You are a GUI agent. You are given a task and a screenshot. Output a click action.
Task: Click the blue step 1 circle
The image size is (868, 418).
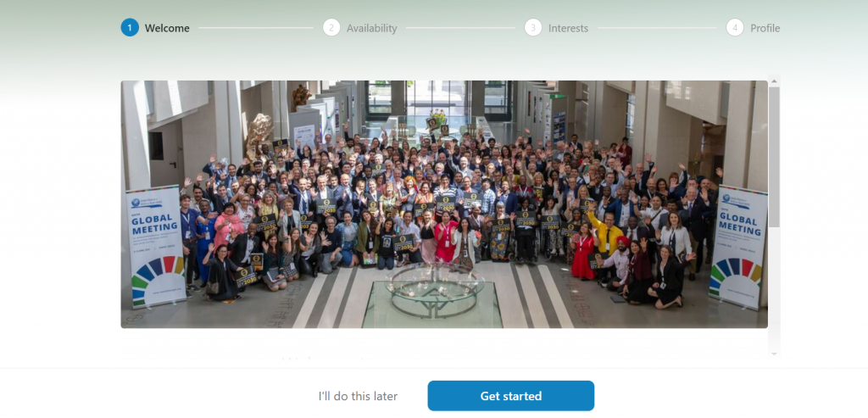(x=130, y=28)
